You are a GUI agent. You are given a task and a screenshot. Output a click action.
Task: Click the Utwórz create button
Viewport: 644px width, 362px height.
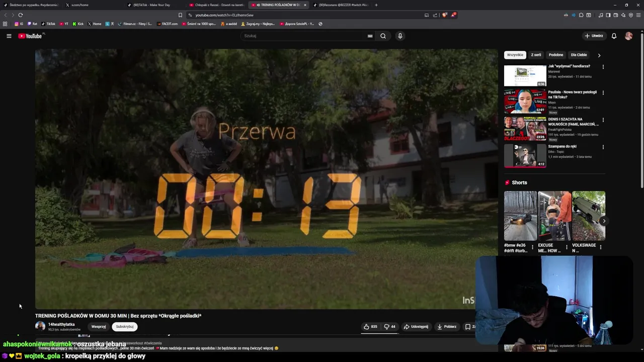click(x=594, y=36)
